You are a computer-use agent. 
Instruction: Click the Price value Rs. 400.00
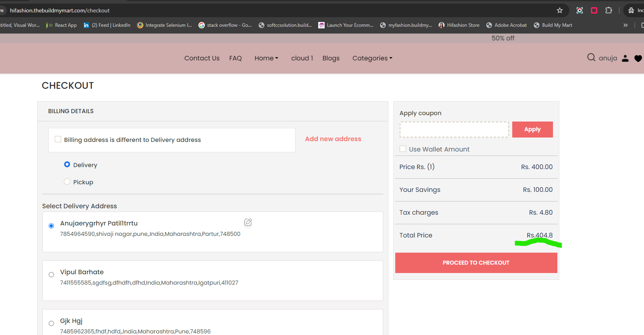pos(537,167)
